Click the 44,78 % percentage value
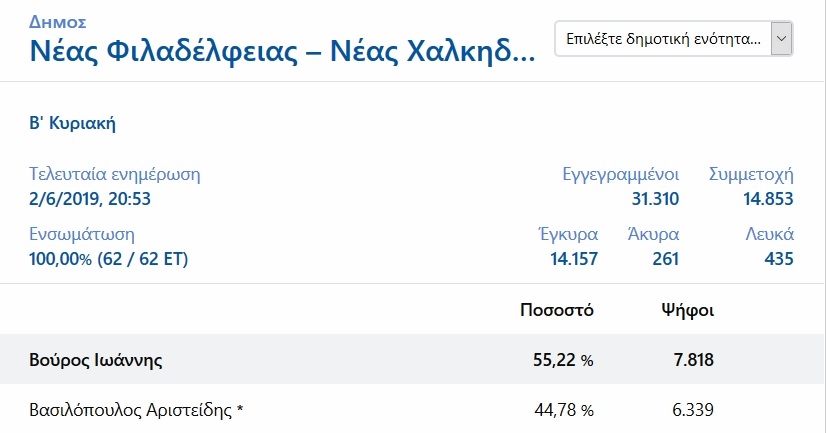The width and height of the screenshot is (826, 433). pyautogui.click(x=564, y=410)
